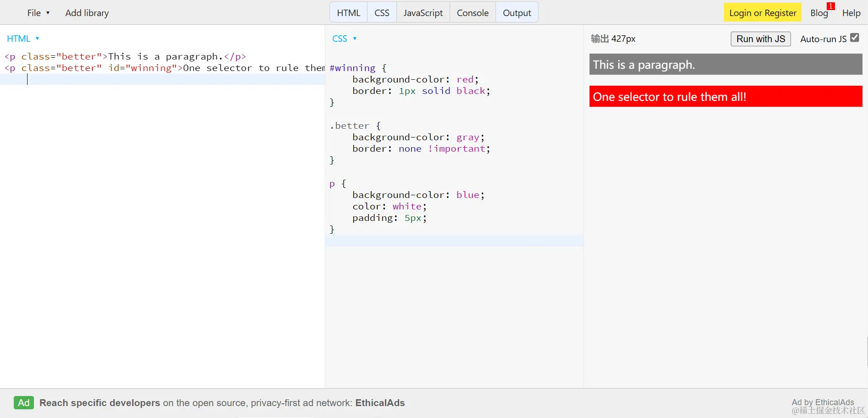Toggle the HTML panel tab
The image size is (868, 418).
click(x=349, y=13)
